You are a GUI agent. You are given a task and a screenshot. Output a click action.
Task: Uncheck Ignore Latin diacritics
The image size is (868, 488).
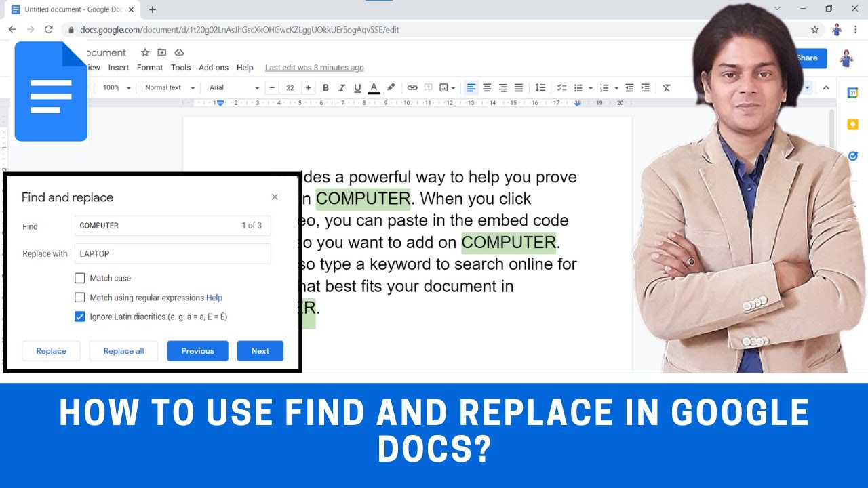(x=80, y=317)
